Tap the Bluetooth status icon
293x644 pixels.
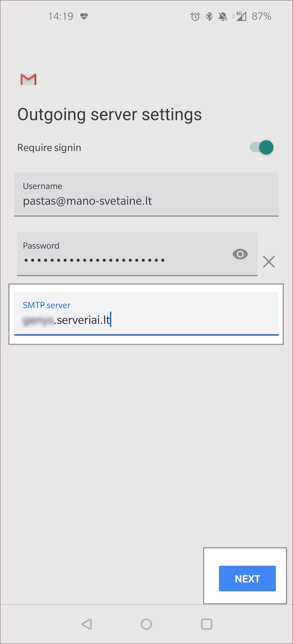tap(209, 16)
